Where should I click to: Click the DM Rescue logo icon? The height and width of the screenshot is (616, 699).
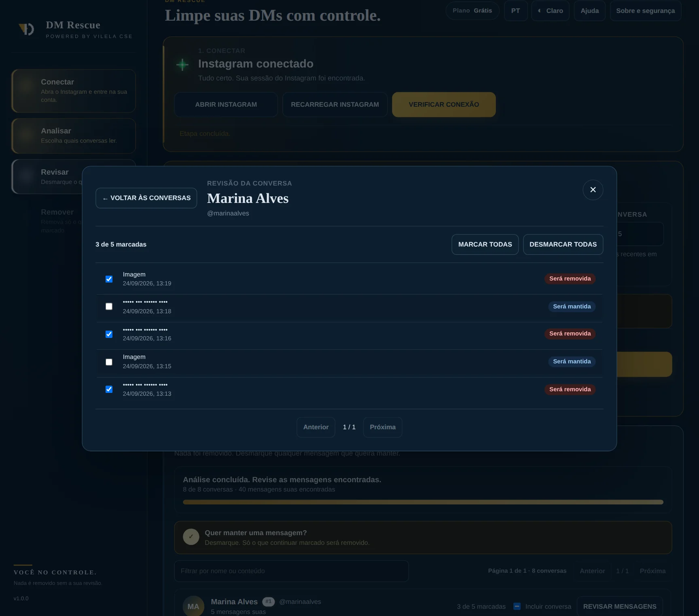[26, 29]
